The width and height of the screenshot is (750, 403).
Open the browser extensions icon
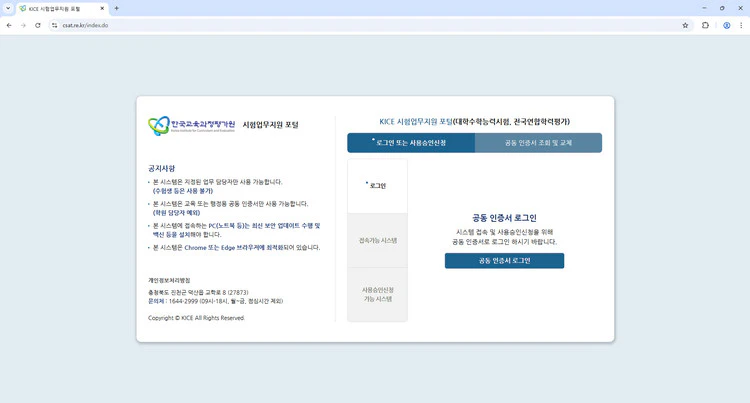point(706,25)
